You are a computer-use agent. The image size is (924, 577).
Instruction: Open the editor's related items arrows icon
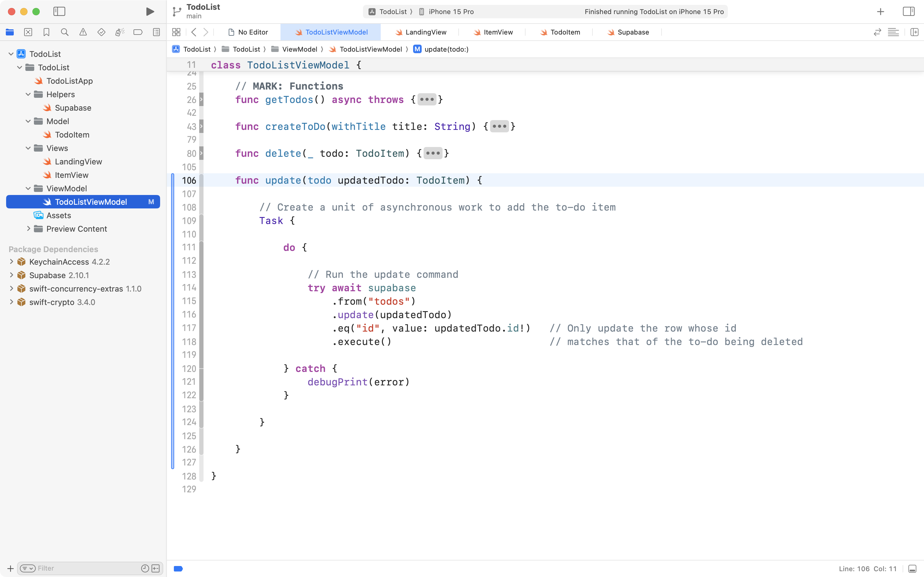click(877, 32)
